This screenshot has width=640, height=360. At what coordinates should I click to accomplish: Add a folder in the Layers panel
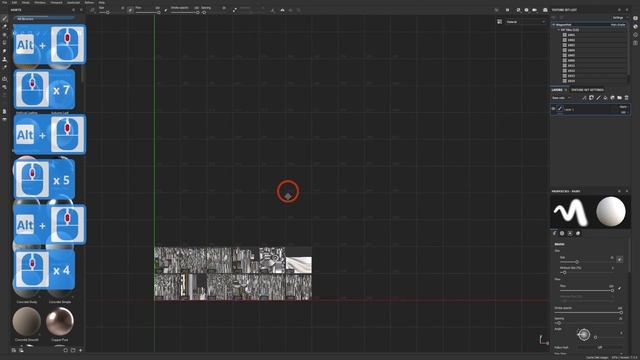619,98
